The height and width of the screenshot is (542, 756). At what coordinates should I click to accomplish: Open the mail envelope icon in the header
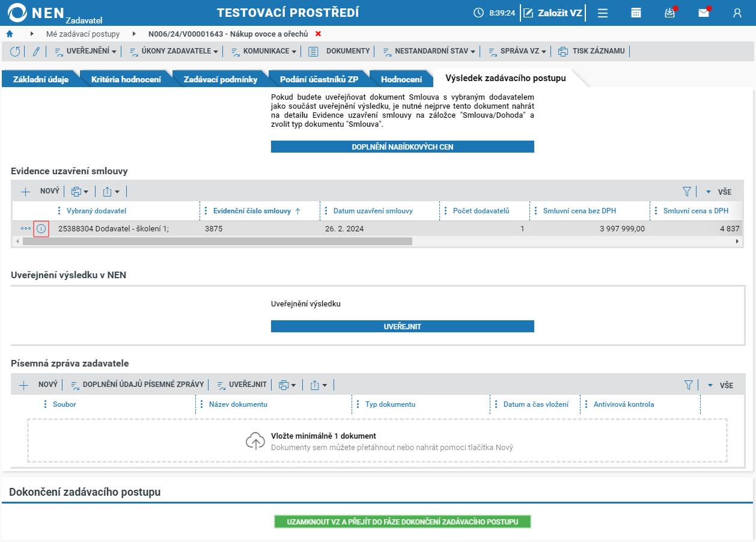click(x=704, y=13)
